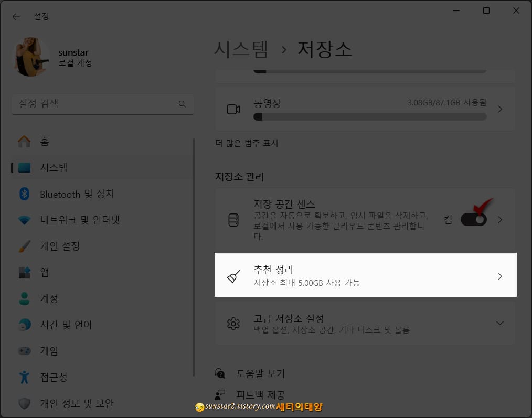Open the 추천 정리 cleanup recommendations

[x=366, y=275]
